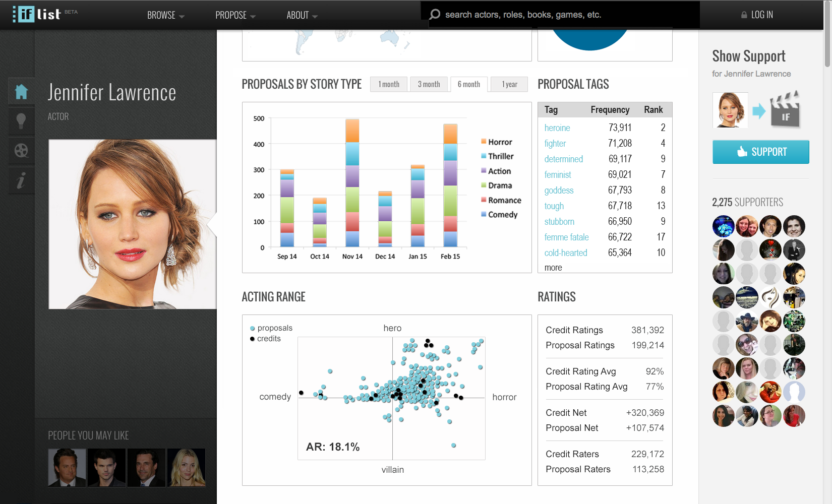Open the 'femme fatale' tag link
Viewport: 832px width, 504px height.
click(x=566, y=237)
